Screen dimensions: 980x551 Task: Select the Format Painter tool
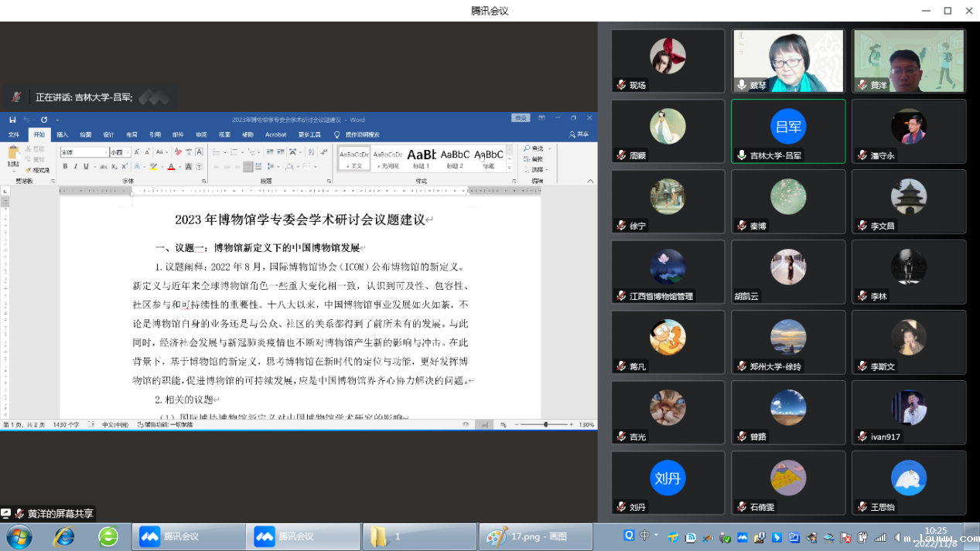point(38,170)
